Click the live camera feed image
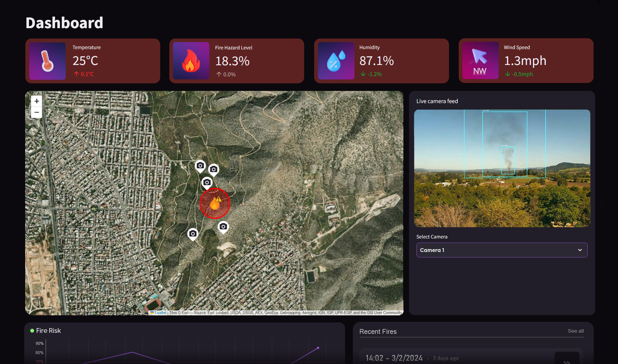 [502, 168]
